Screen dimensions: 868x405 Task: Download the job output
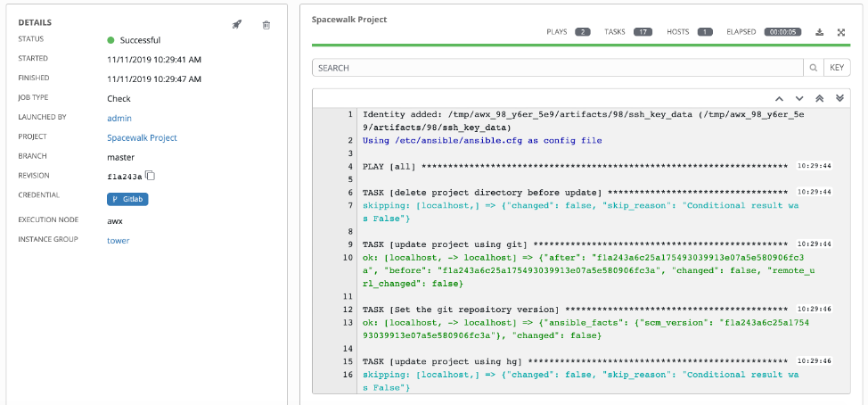[x=820, y=32]
